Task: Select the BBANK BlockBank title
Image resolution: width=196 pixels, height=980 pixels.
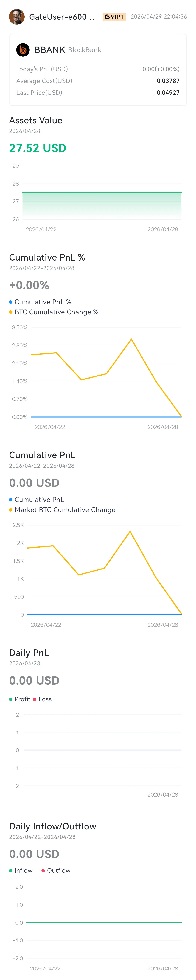Action: (x=68, y=50)
